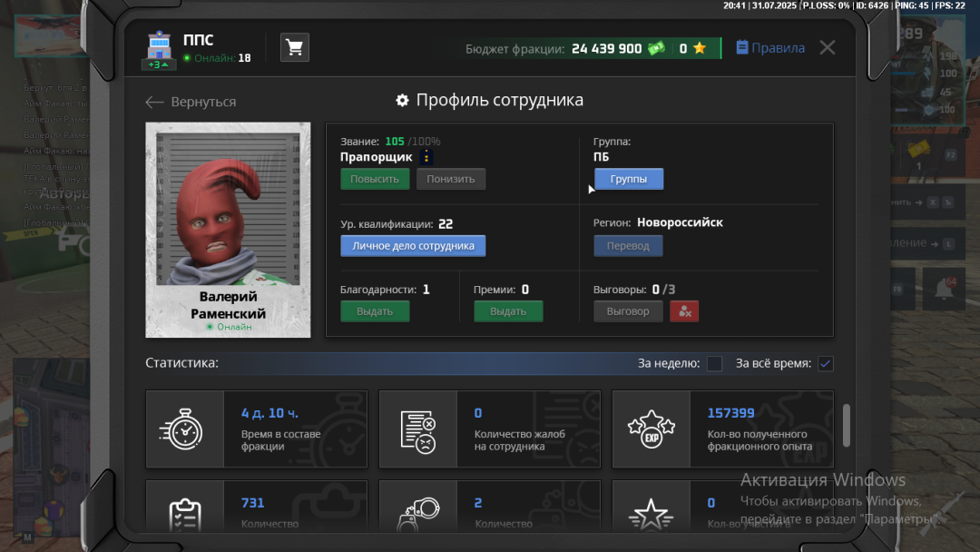
Task: Click the Валерий Раменский name label
Action: point(228,305)
